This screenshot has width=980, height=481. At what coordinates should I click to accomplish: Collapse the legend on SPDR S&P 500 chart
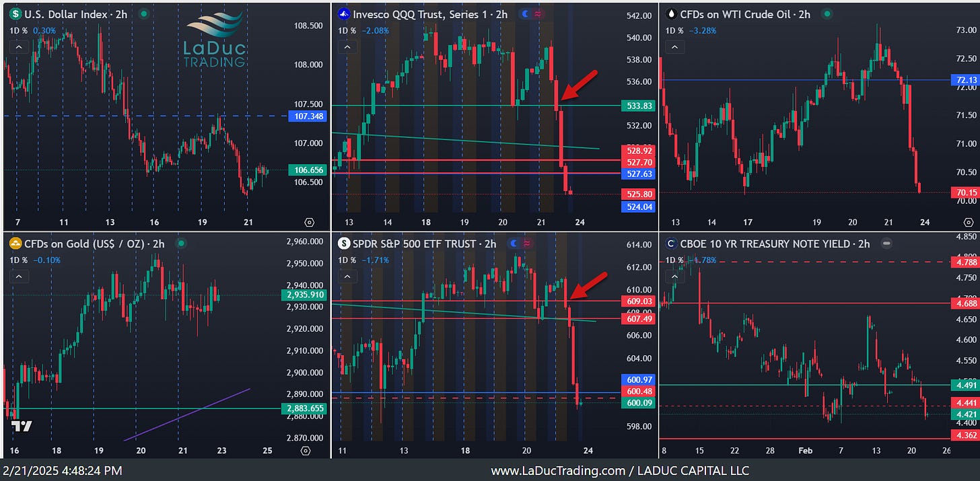click(347, 276)
